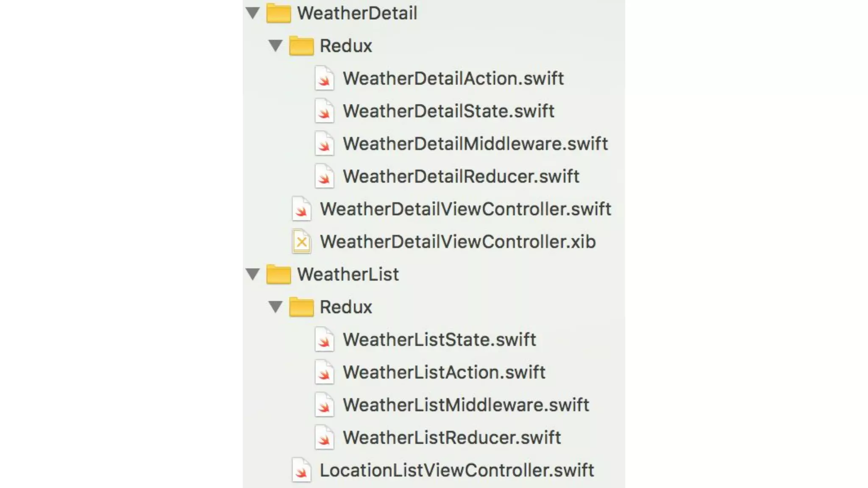Image resolution: width=868 pixels, height=488 pixels.
Task: Select WeatherDetailReducer.swift in navigator
Action: pos(461,177)
